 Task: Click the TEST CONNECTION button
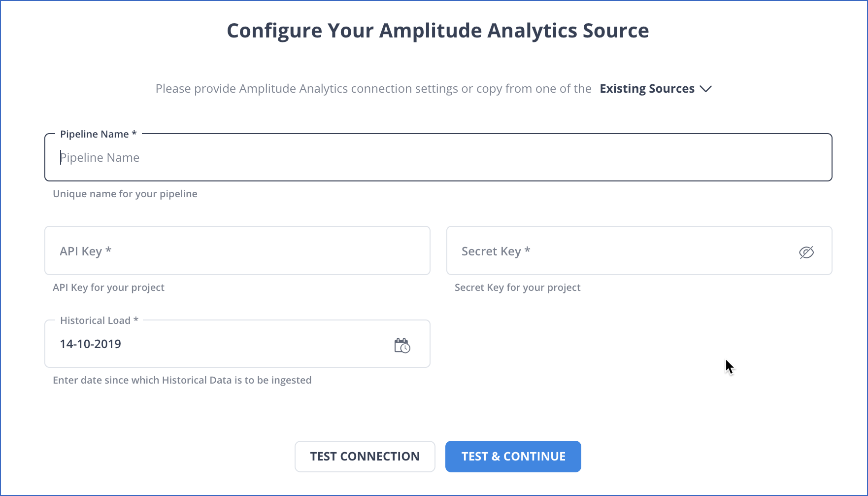tap(365, 456)
